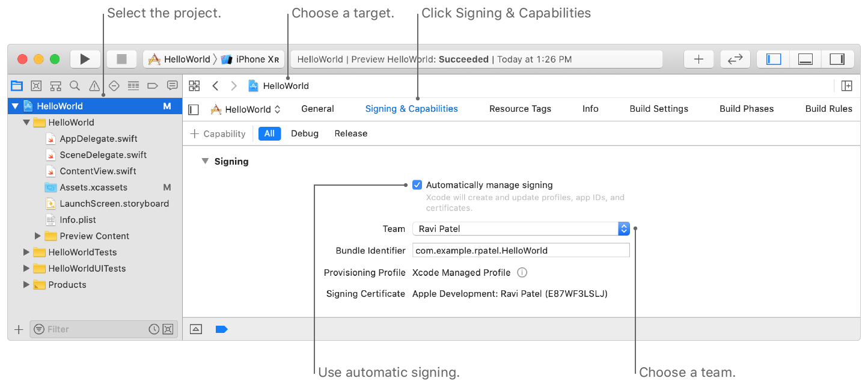Collapse the Signing section
The width and height of the screenshot is (868, 387).
[x=205, y=161]
